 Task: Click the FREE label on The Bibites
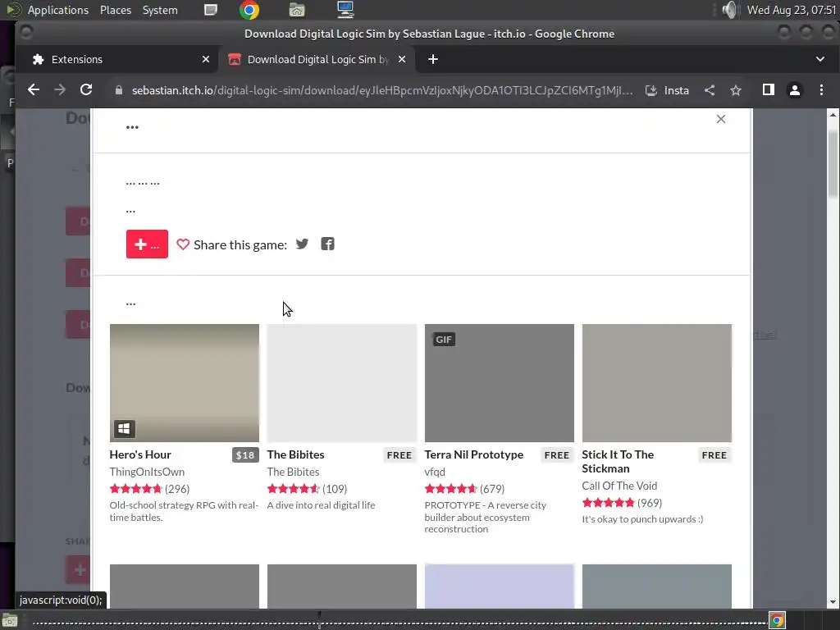(x=399, y=454)
